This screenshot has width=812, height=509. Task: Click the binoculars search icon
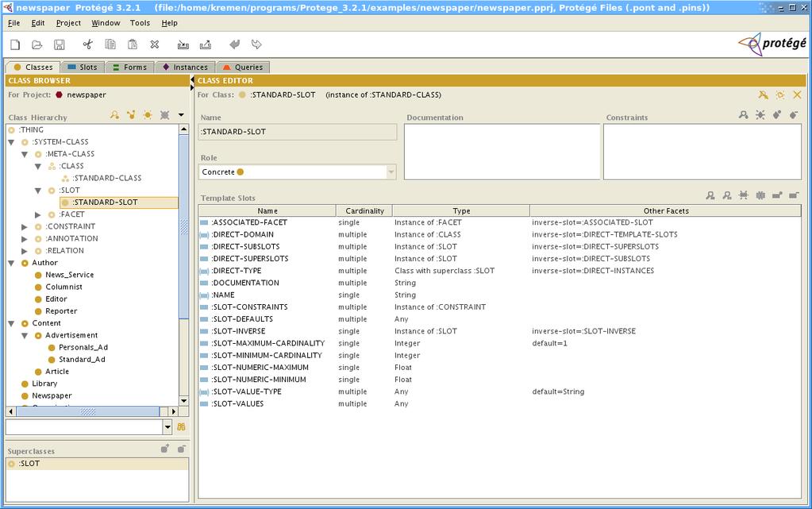tap(181, 427)
